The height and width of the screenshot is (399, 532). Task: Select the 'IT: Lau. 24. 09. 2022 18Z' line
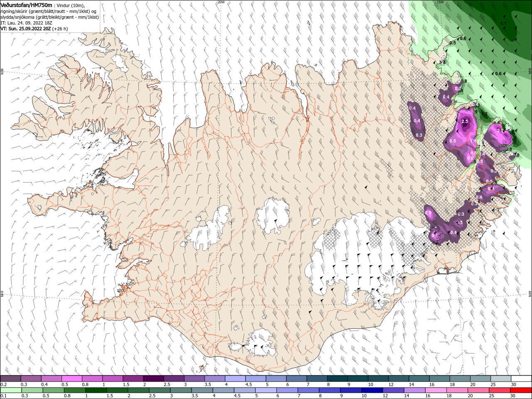point(26,22)
